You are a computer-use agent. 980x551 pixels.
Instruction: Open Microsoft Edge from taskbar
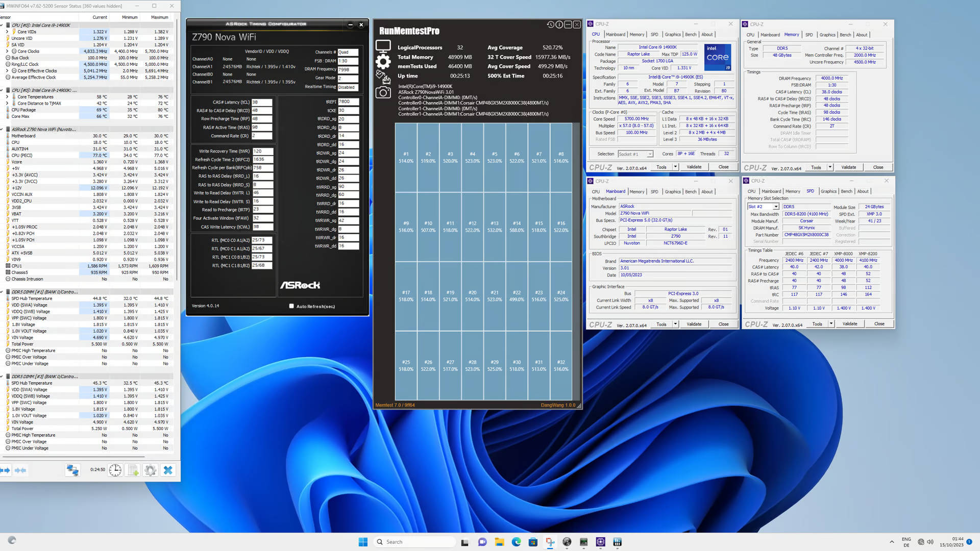tap(516, 542)
